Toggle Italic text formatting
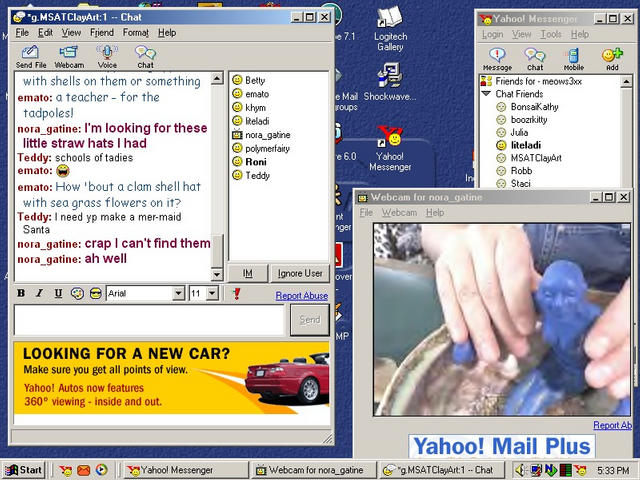 pyautogui.click(x=40, y=293)
